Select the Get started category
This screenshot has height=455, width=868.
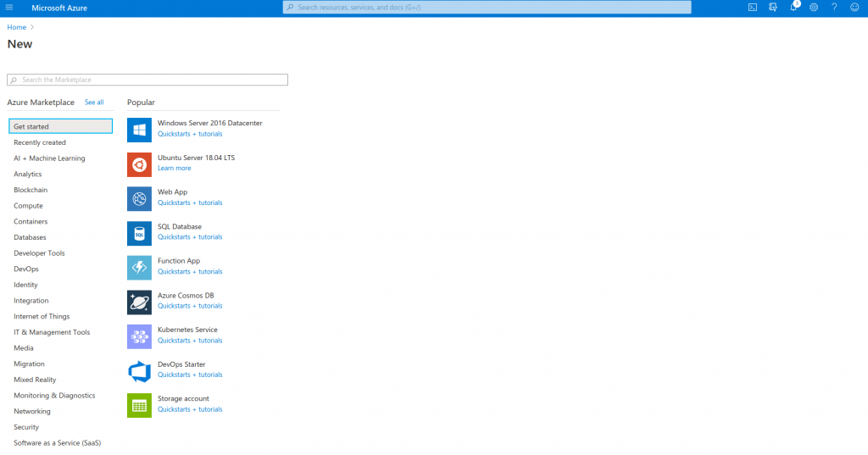pos(60,126)
